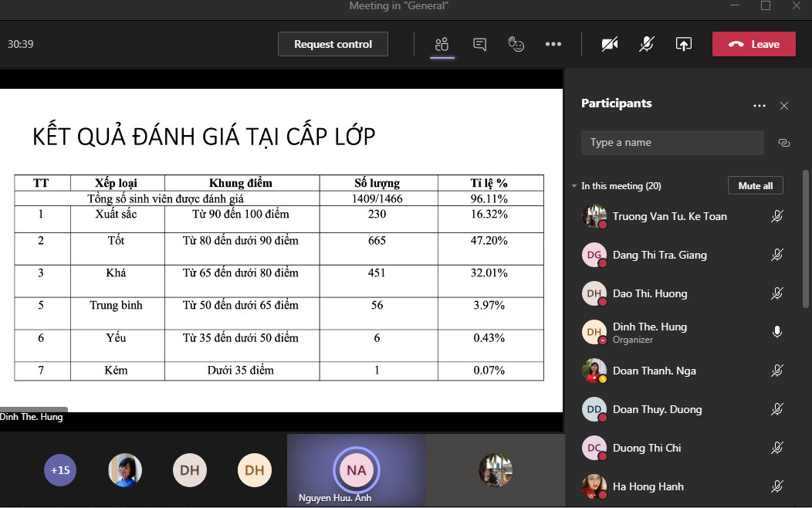Click the Share content icon
This screenshot has width=812, height=508.
[683, 44]
